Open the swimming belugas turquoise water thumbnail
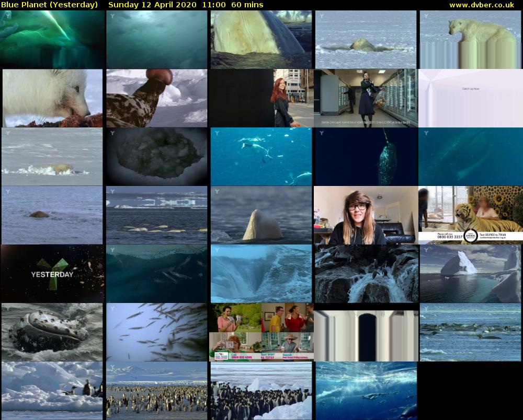 click(x=261, y=157)
